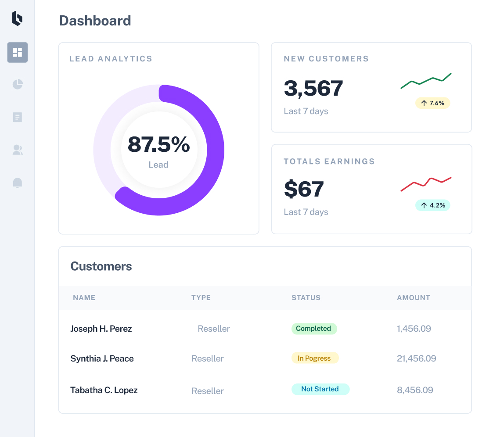Open the document reports icon

pyautogui.click(x=18, y=117)
